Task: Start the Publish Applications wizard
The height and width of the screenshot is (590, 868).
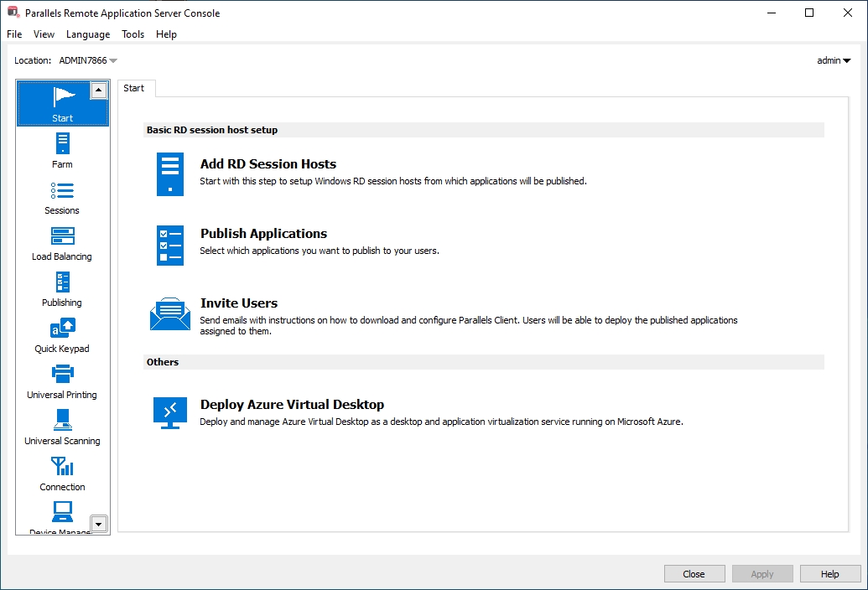Action: click(263, 234)
